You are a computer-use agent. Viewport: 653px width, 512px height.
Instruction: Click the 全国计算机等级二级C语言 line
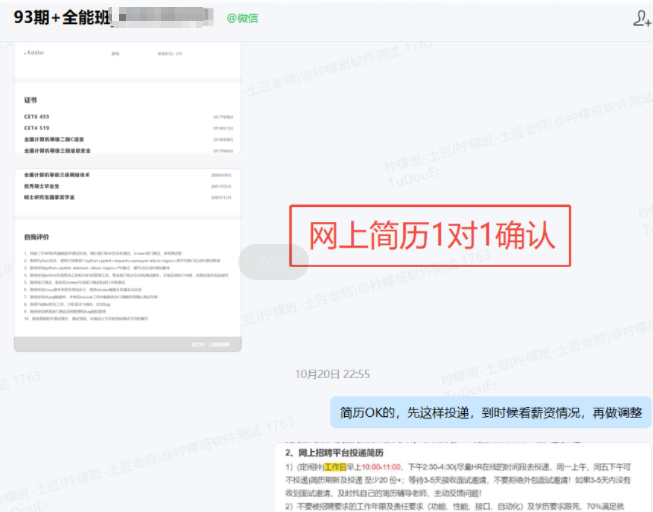pyautogui.click(x=61, y=139)
